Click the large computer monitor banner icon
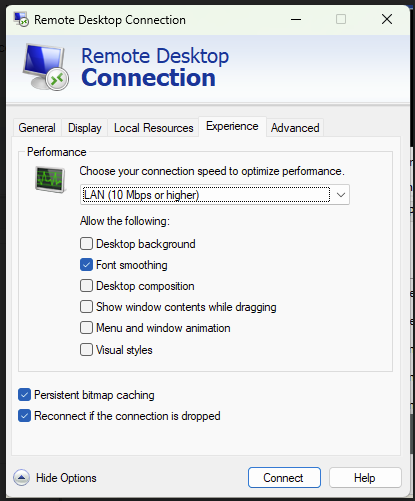 46,67
